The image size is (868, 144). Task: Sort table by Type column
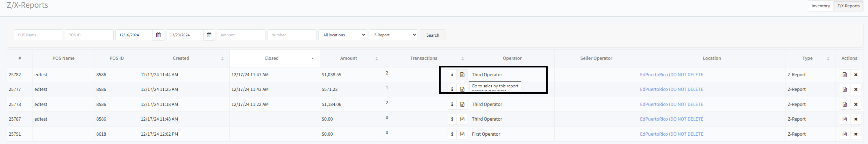point(811,58)
